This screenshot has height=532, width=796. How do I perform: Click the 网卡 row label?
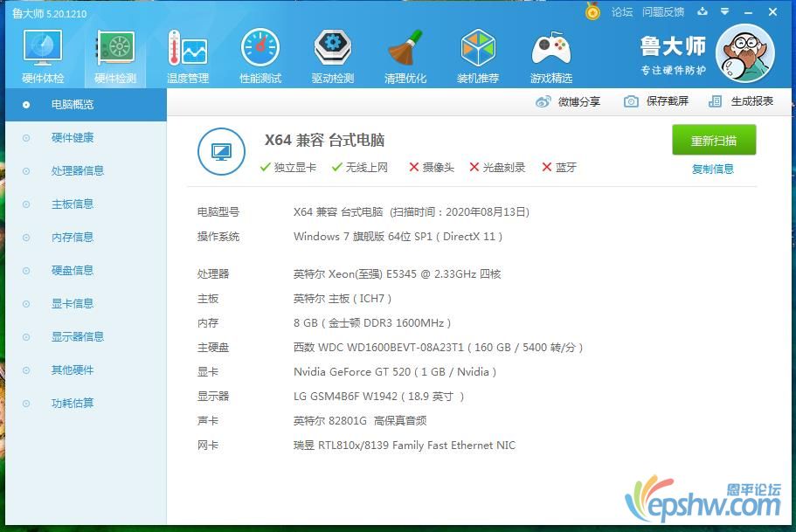(x=208, y=446)
